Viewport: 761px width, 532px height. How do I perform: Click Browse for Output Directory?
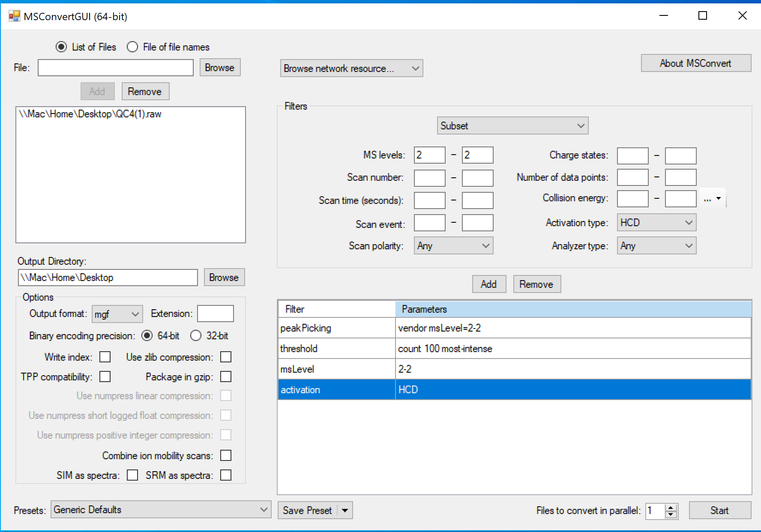pos(224,278)
